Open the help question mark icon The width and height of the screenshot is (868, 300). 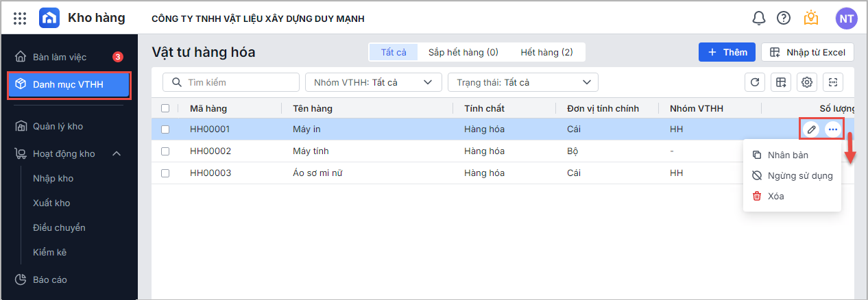click(784, 18)
